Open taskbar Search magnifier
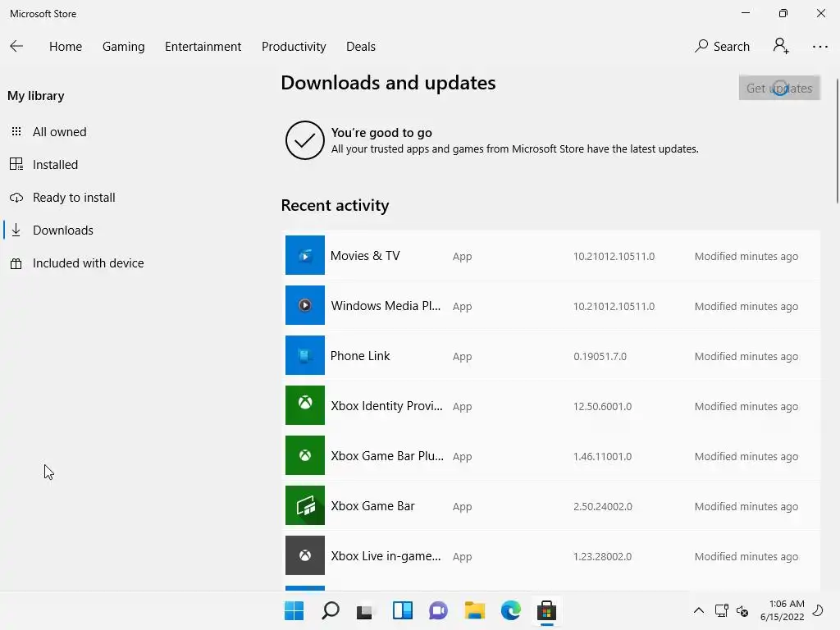The width and height of the screenshot is (840, 630). (331, 610)
